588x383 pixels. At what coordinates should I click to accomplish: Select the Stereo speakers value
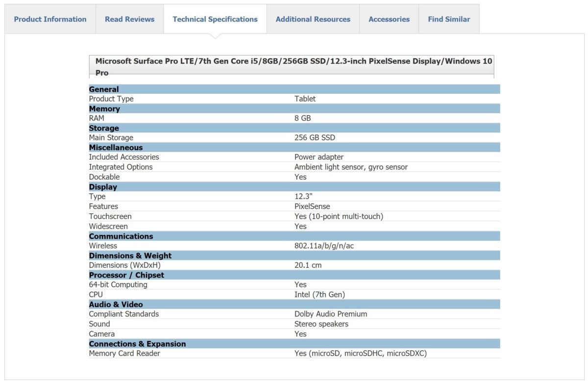point(321,324)
